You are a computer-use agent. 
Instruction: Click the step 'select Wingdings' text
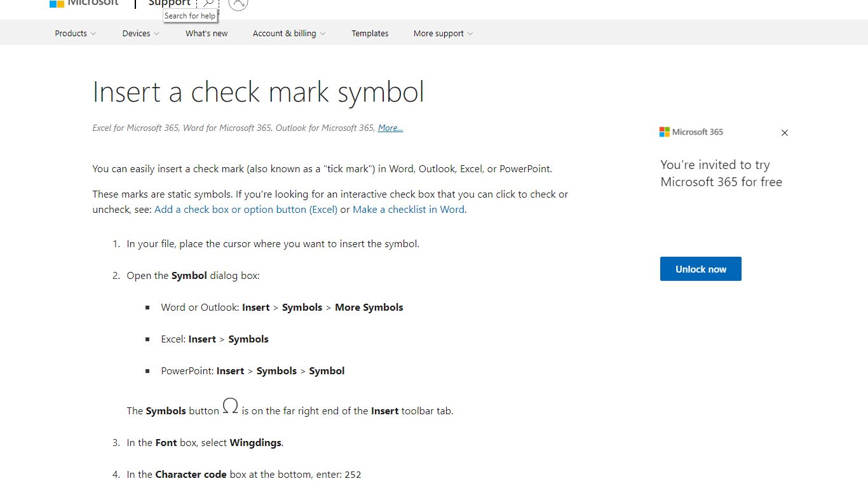205,443
